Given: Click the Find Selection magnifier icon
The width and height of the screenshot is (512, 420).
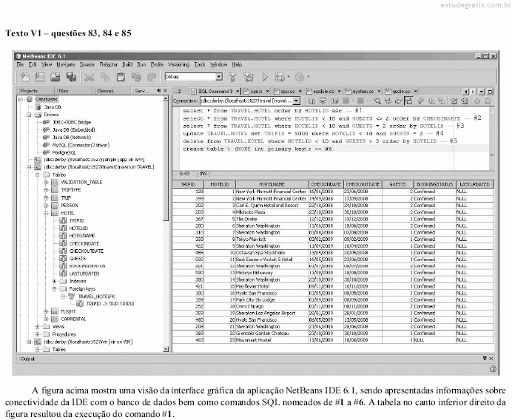Looking at the screenshot, I should click(x=377, y=101).
